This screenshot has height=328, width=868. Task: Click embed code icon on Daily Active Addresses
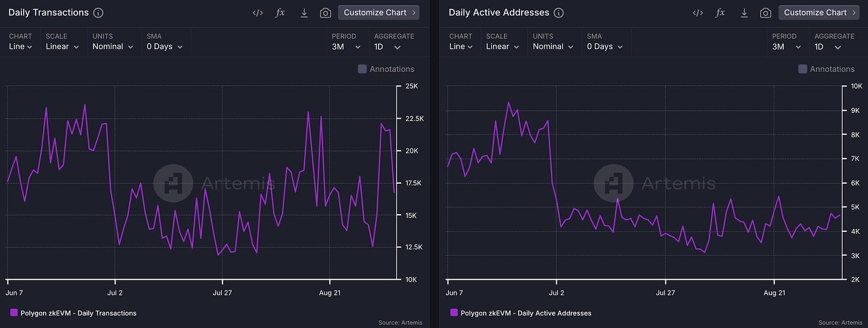tap(697, 13)
